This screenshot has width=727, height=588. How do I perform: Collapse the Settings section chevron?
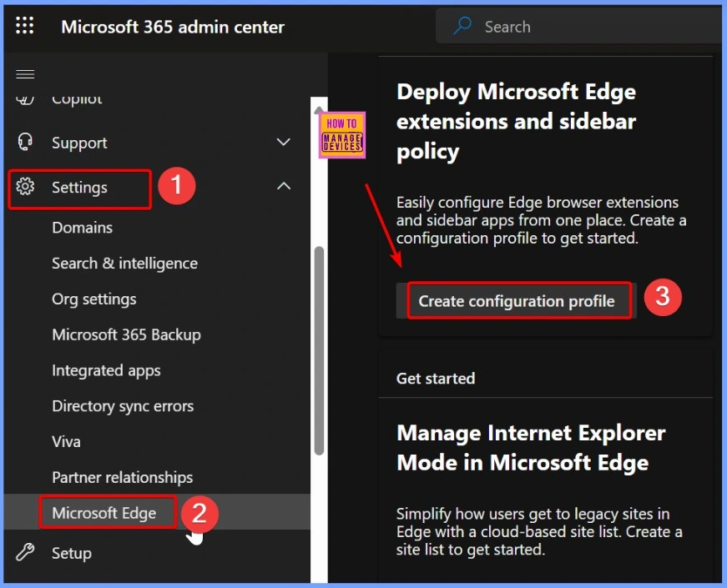coord(283,186)
